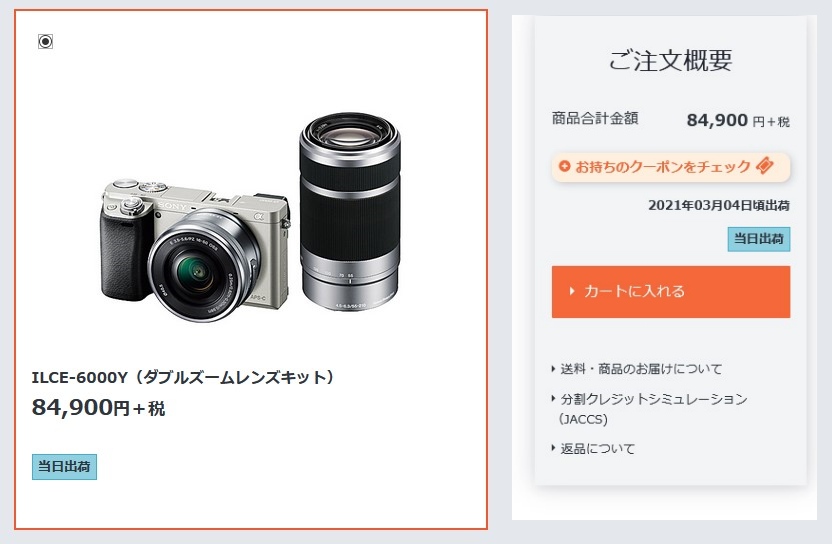Click the arrow icon on カートに入れる
Screen dimensions: 832x544
point(572,291)
